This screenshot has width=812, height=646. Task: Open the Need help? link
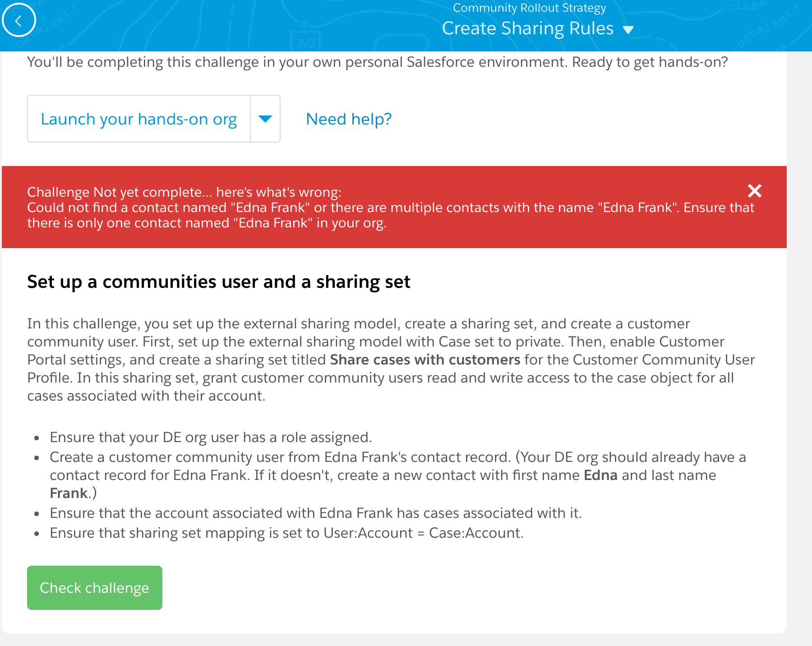pyautogui.click(x=348, y=119)
